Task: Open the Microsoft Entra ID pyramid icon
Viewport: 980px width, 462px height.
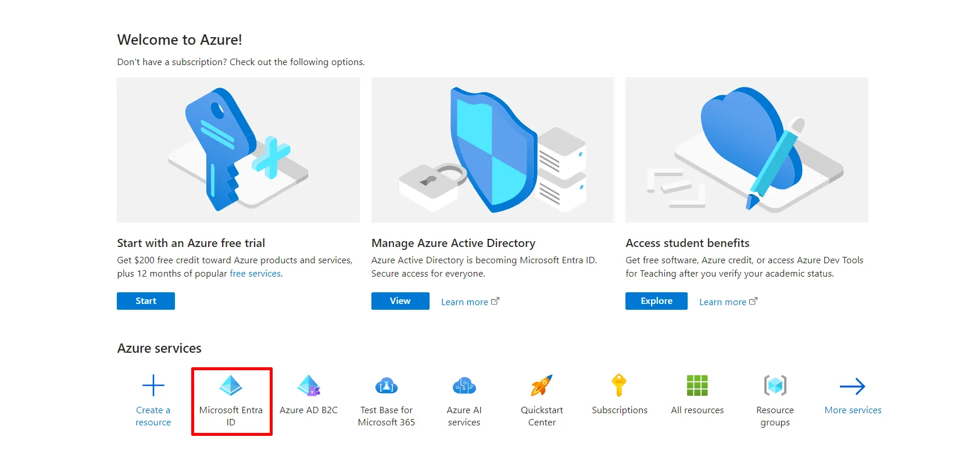Action: tap(231, 385)
